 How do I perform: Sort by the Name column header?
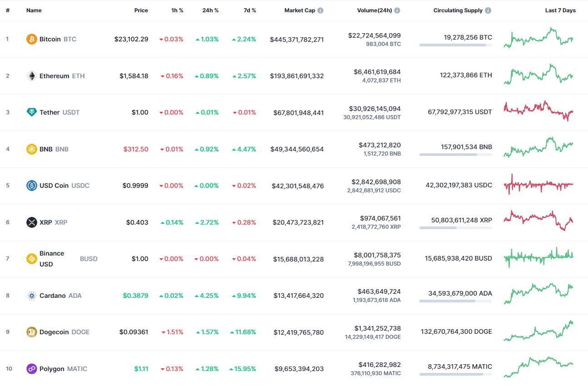(x=34, y=10)
